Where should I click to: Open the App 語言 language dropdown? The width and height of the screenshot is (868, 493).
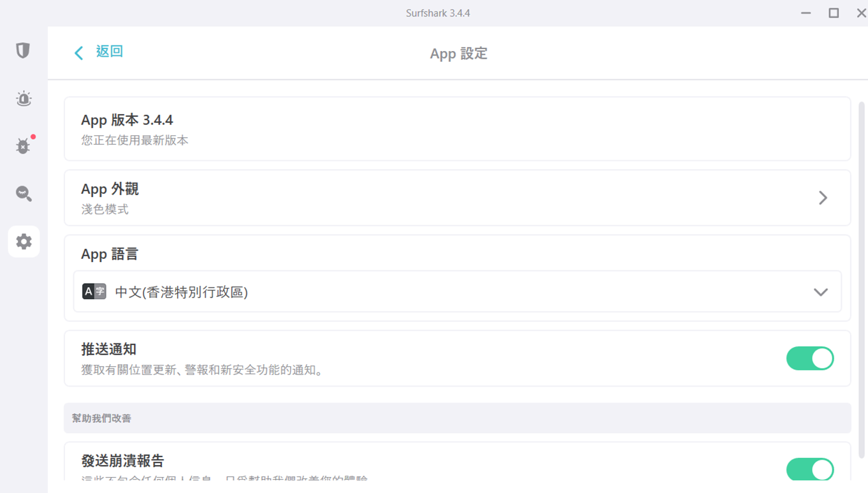[x=458, y=292]
